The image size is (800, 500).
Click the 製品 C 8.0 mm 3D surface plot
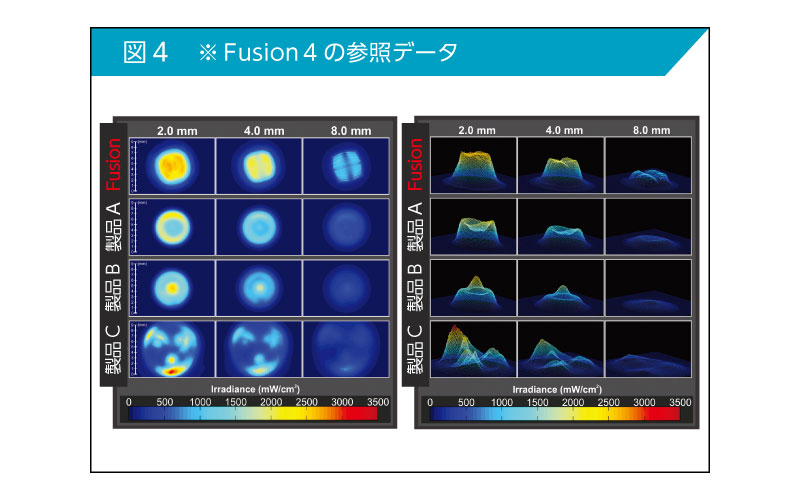648,349
